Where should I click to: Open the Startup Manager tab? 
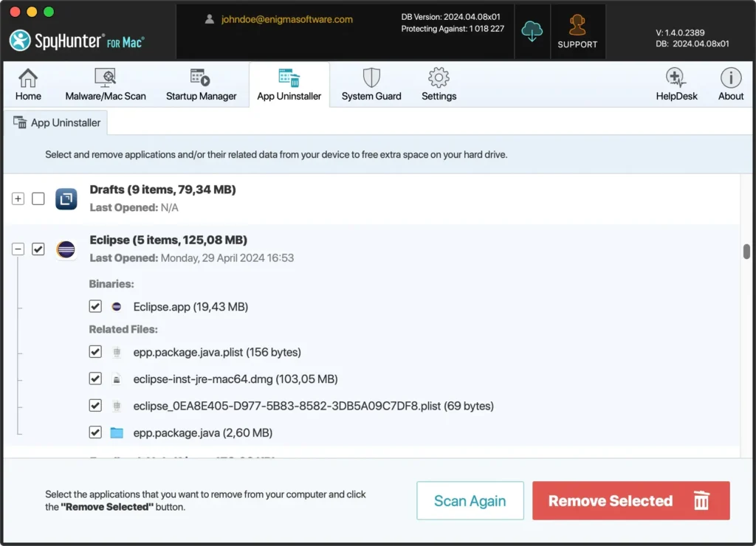coord(201,85)
